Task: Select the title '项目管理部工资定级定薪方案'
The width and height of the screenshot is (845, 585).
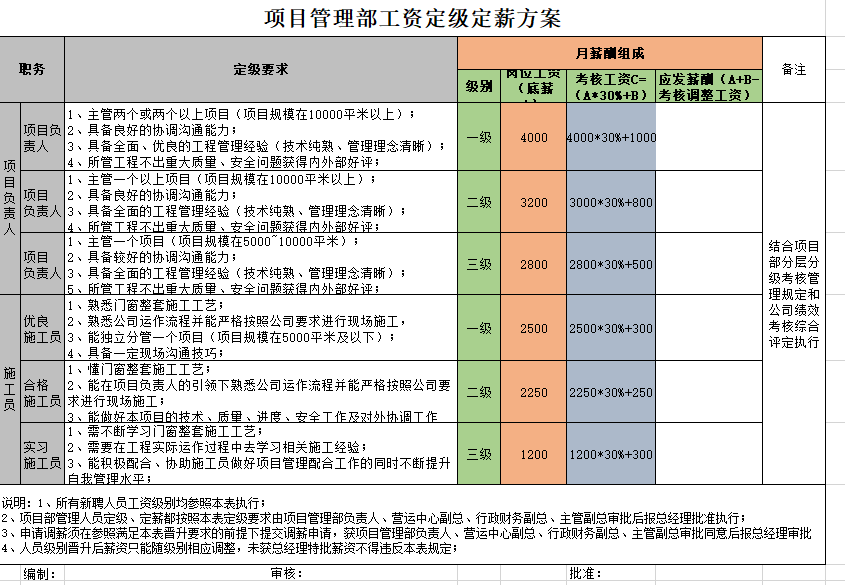Action: coord(412,18)
